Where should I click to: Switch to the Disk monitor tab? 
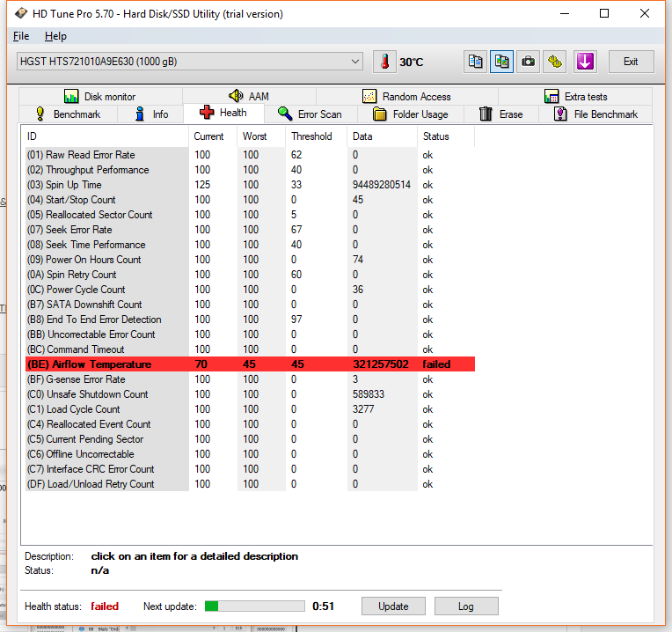(100, 97)
